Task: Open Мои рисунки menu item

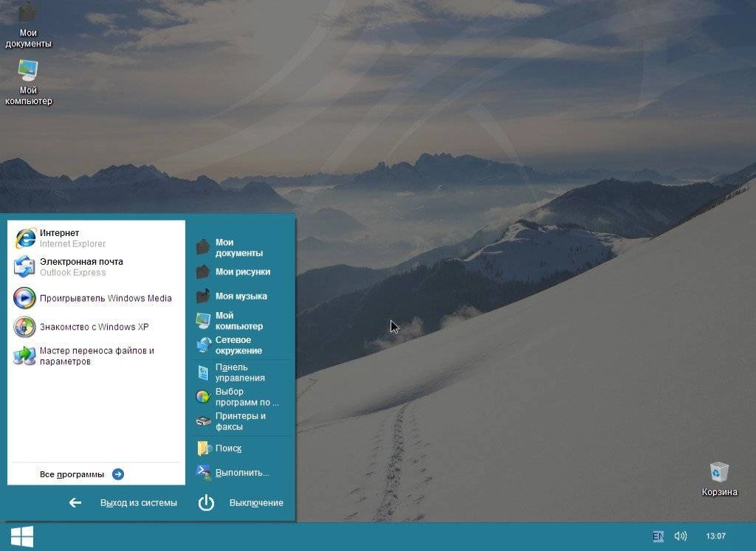Action: click(242, 271)
